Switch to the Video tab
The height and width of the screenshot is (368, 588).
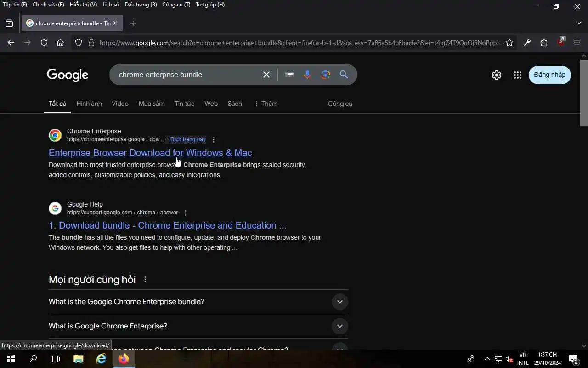click(120, 103)
